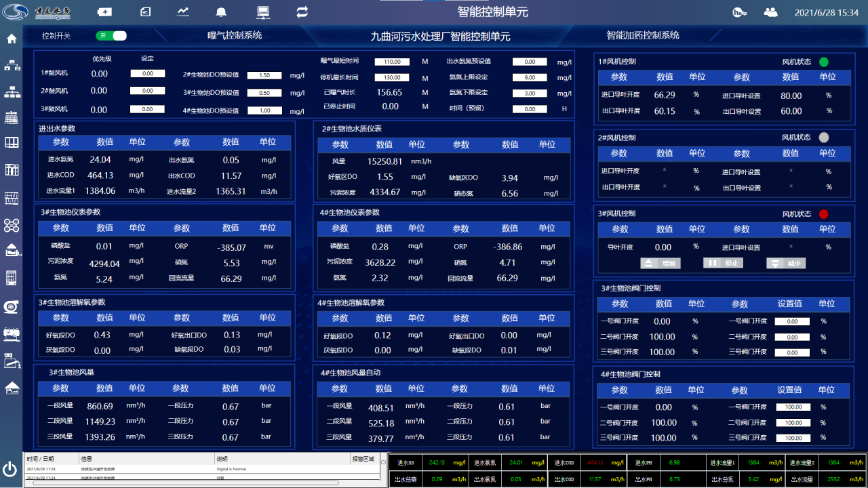Open the computer network icon in top bar

pyautogui.click(x=263, y=12)
